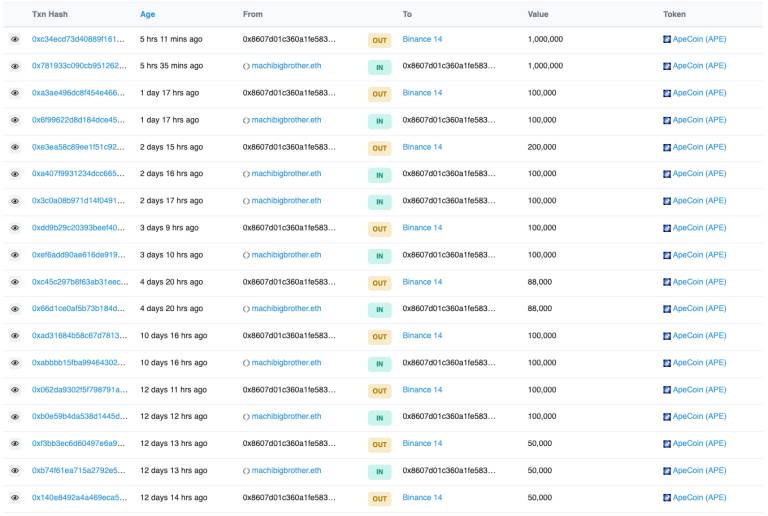Click eye icon beside 0x140e8492a4a469eca5
The height and width of the screenshot is (516, 768).
click(15, 498)
